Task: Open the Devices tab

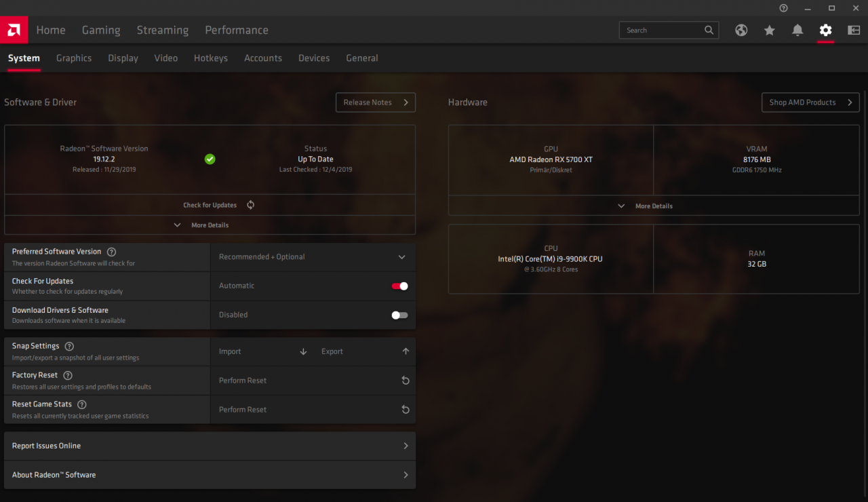Action: click(314, 58)
